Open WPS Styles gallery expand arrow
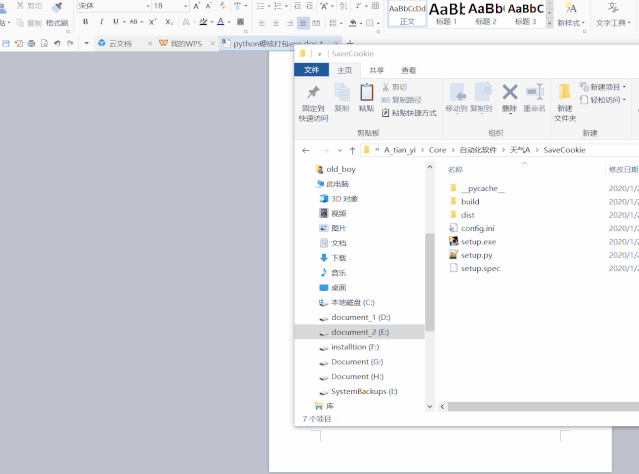The image size is (639, 474). pos(549,23)
